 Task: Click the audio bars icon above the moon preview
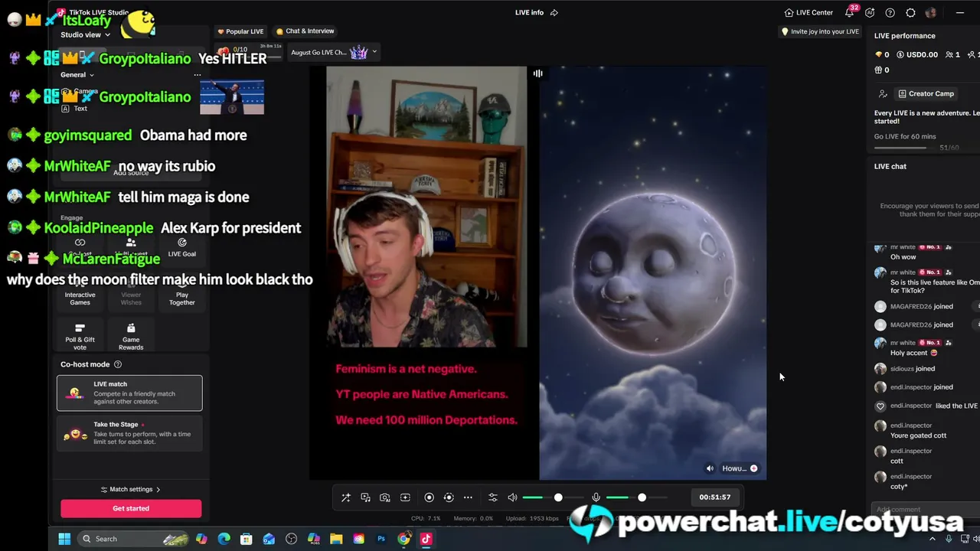[x=538, y=73]
